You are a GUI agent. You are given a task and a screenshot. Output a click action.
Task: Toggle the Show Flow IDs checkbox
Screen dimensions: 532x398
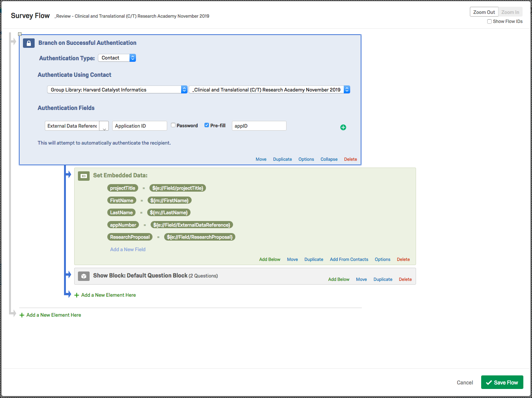coord(489,21)
